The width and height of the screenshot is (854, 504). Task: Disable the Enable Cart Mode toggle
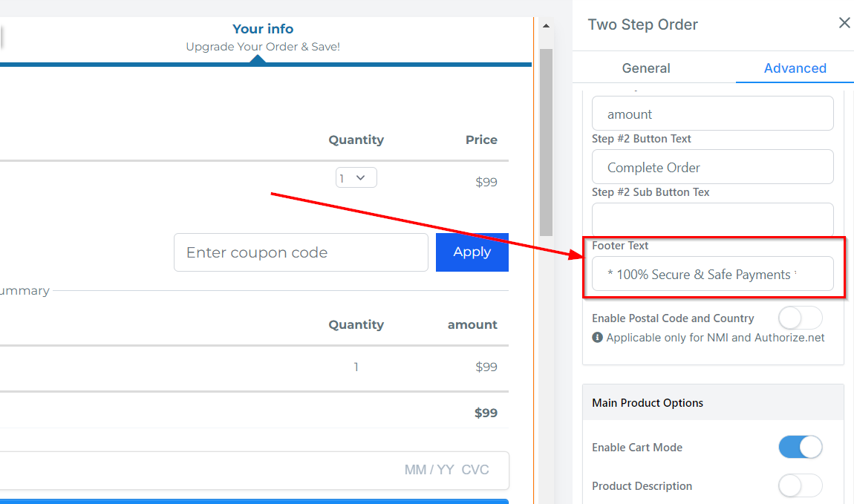click(x=800, y=448)
